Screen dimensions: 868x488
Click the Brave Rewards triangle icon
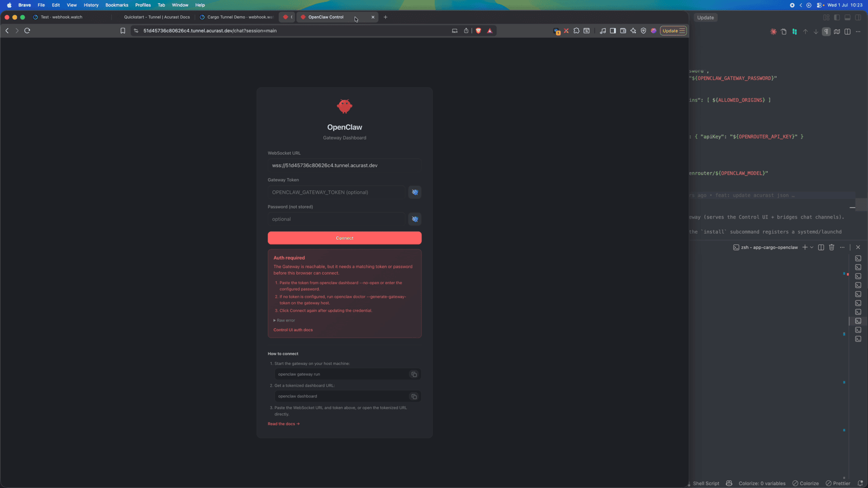coord(490,31)
